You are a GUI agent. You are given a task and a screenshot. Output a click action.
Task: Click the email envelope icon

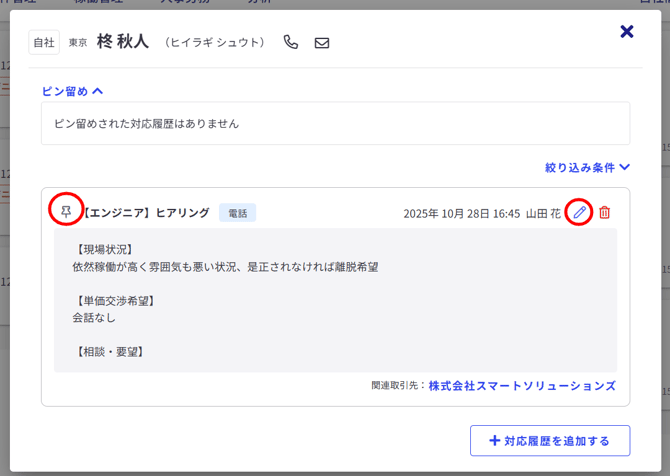322,43
